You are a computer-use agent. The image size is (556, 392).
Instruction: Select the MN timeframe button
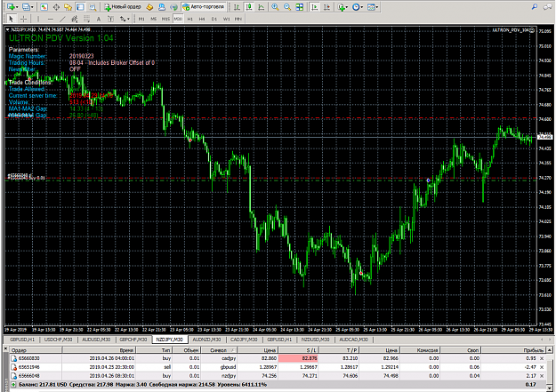tap(238, 19)
